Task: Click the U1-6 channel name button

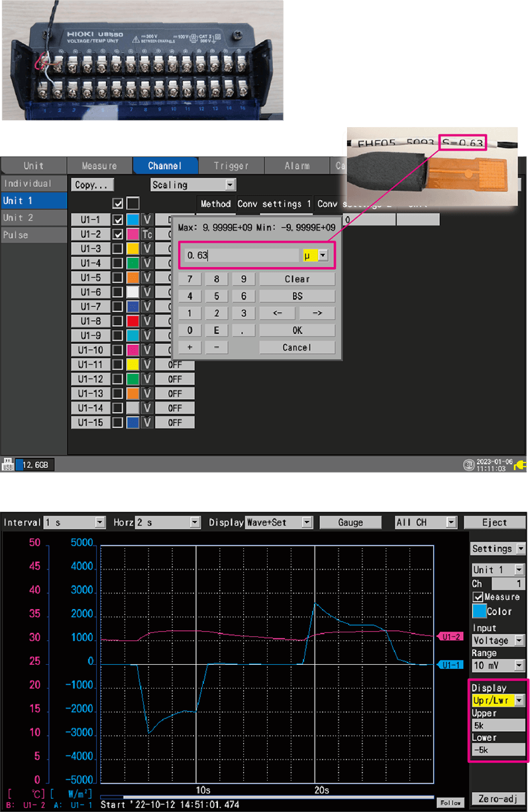Action: pos(90,292)
